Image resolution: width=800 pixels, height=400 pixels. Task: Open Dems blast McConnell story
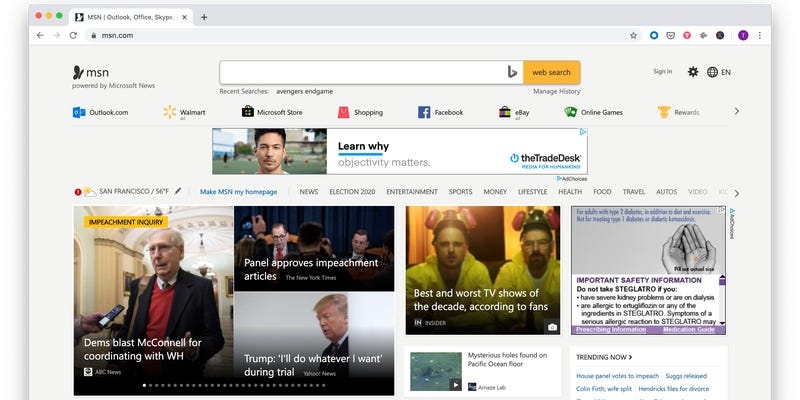pos(142,349)
